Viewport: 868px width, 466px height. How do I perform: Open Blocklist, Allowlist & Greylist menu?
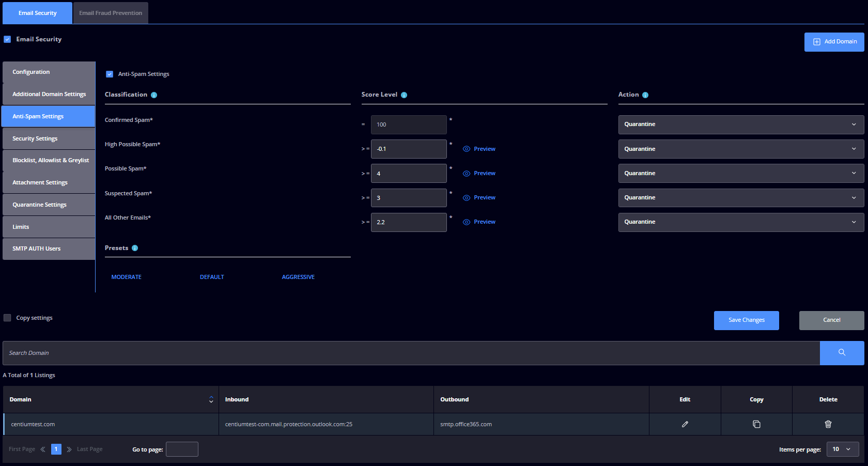pos(49,161)
